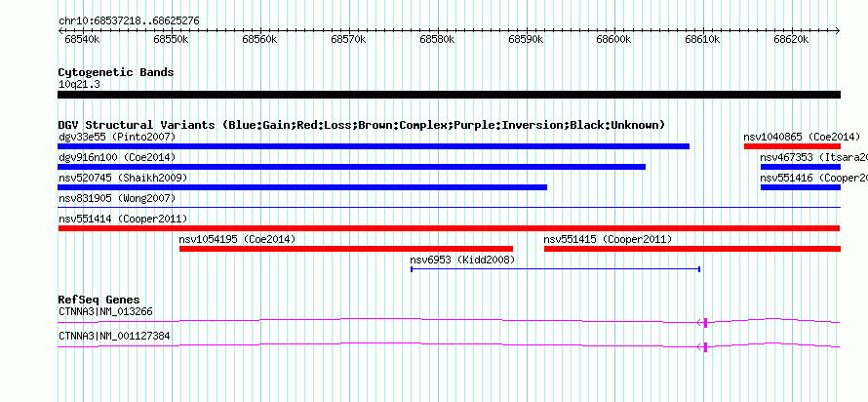
Task: Select the long red nsv551414 loss bar
Action: [x=449, y=228]
